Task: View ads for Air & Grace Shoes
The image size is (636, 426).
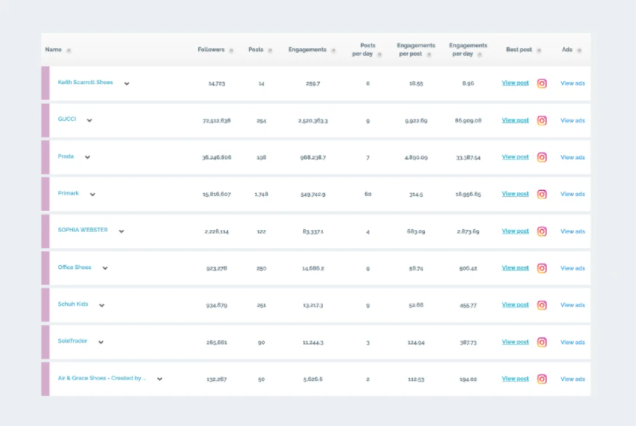Action: pyautogui.click(x=573, y=379)
